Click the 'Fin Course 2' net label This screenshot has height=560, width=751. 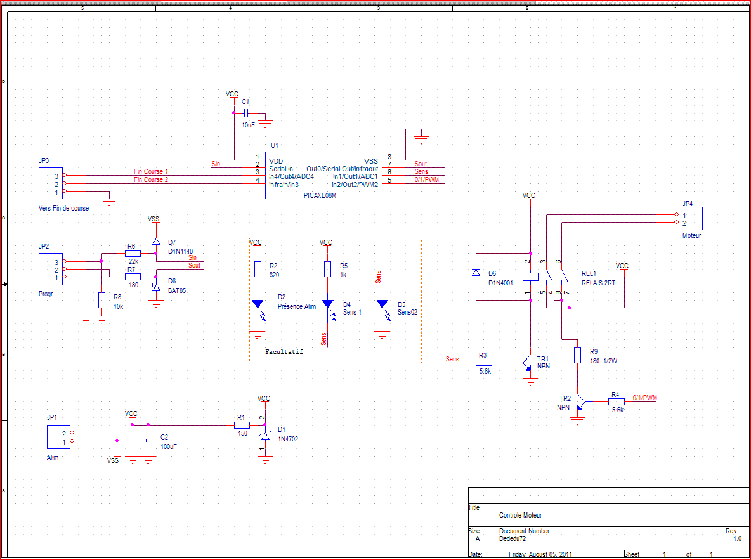click(x=151, y=179)
